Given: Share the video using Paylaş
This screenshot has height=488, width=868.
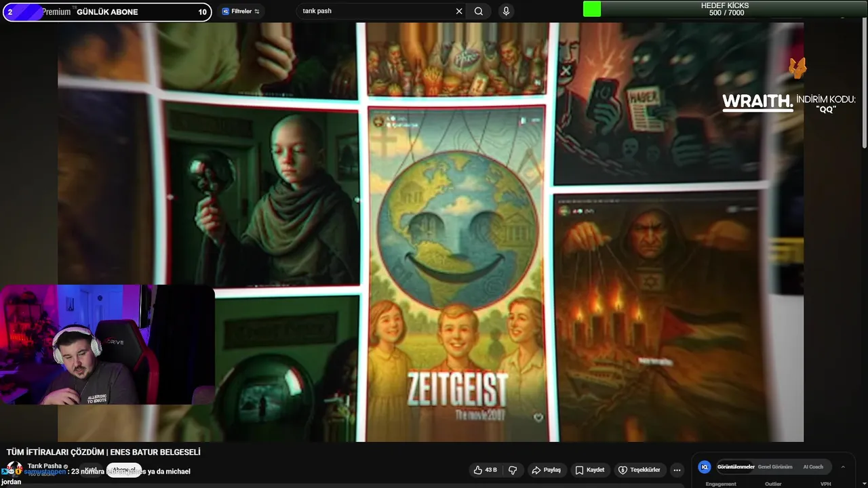Looking at the screenshot, I should click(547, 470).
